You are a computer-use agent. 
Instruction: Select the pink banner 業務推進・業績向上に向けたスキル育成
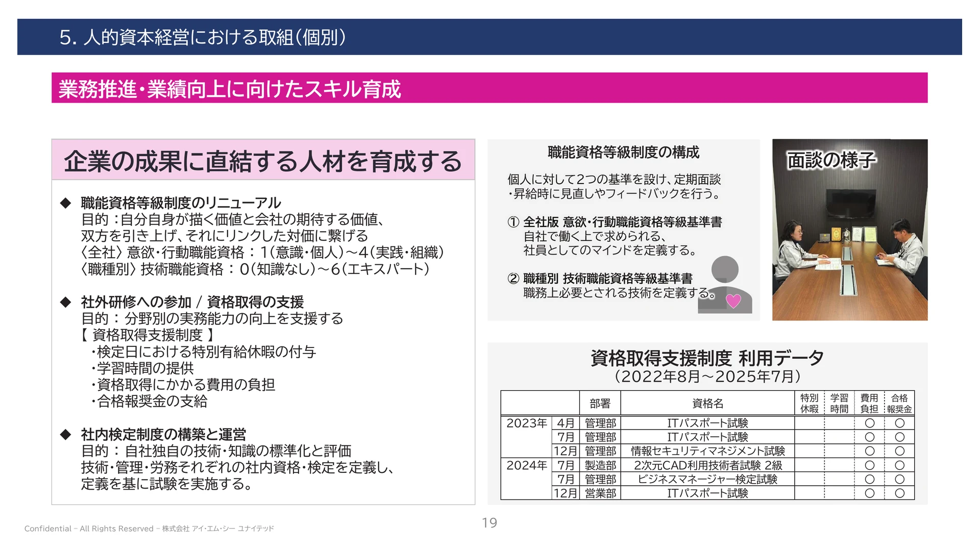click(x=489, y=88)
